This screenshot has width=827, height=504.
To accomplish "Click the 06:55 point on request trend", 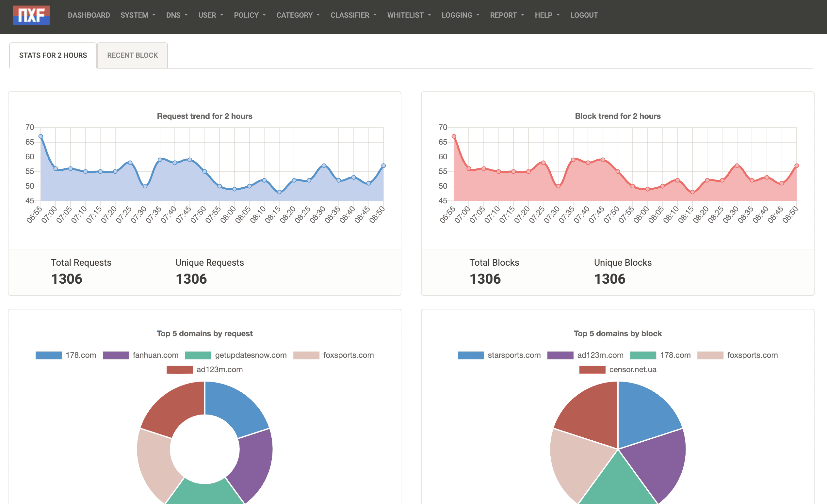I will [x=41, y=136].
